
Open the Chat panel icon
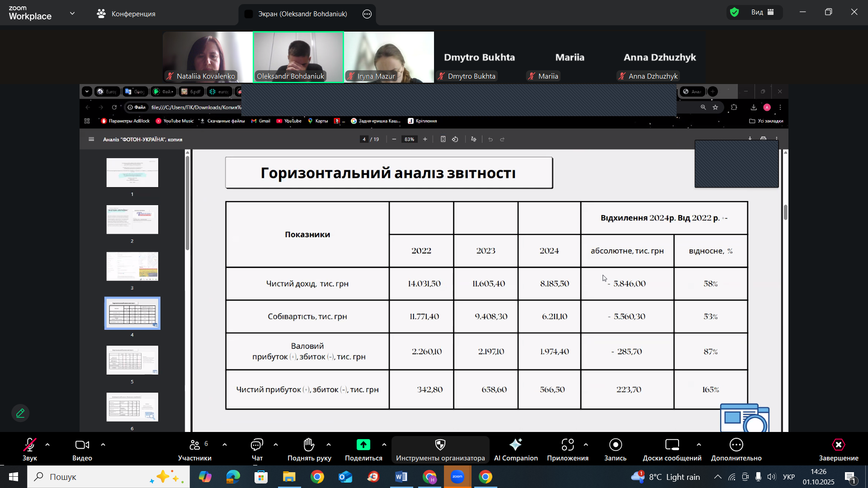pos(257,445)
